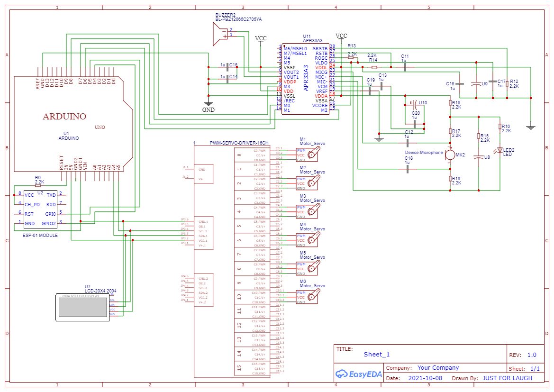This screenshot has width=554, height=392.
Task: Click the RXD pin label
Action: pos(51,205)
